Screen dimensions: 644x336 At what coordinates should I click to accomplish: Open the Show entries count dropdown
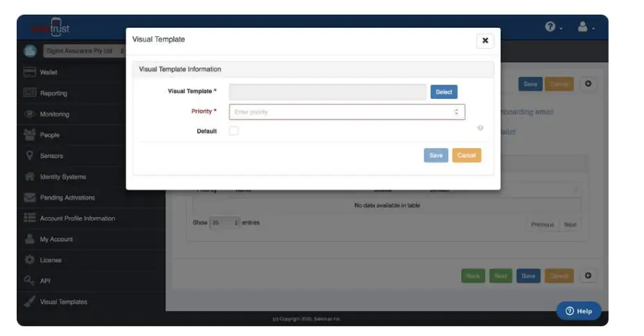click(224, 223)
